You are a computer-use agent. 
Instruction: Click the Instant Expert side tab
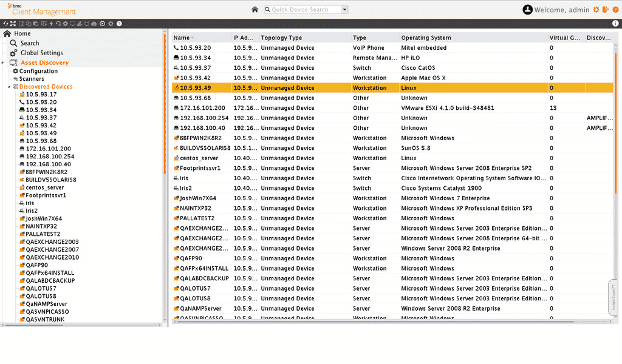[x=613, y=297]
